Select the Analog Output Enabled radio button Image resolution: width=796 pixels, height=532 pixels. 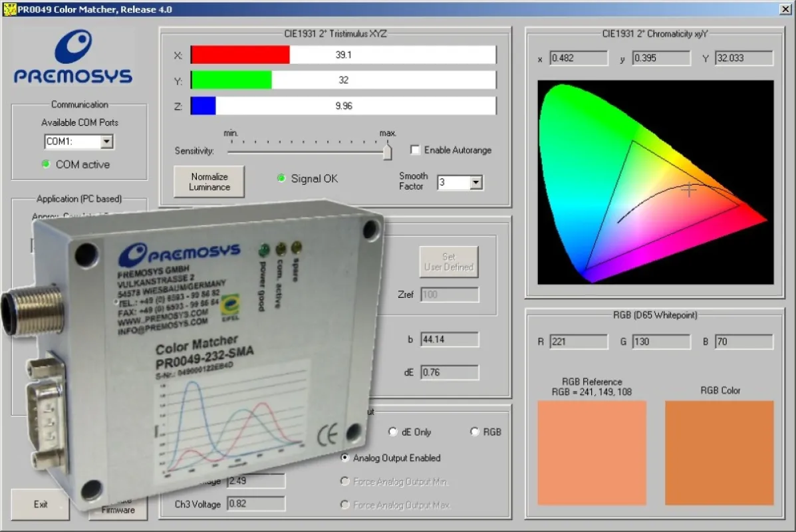(x=344, y=458)
